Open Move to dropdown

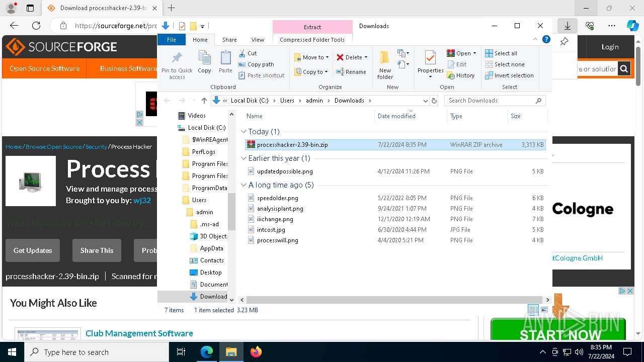tap(311, 57)
